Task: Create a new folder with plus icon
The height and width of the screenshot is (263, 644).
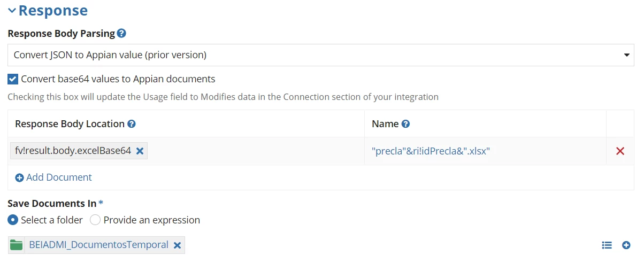Action: [626, 245]
